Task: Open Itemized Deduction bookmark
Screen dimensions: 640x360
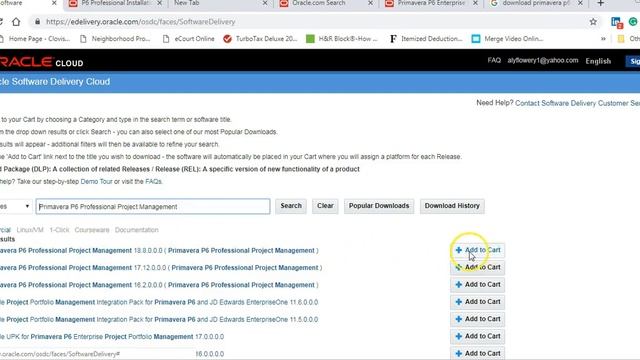Action: [426, 39]
